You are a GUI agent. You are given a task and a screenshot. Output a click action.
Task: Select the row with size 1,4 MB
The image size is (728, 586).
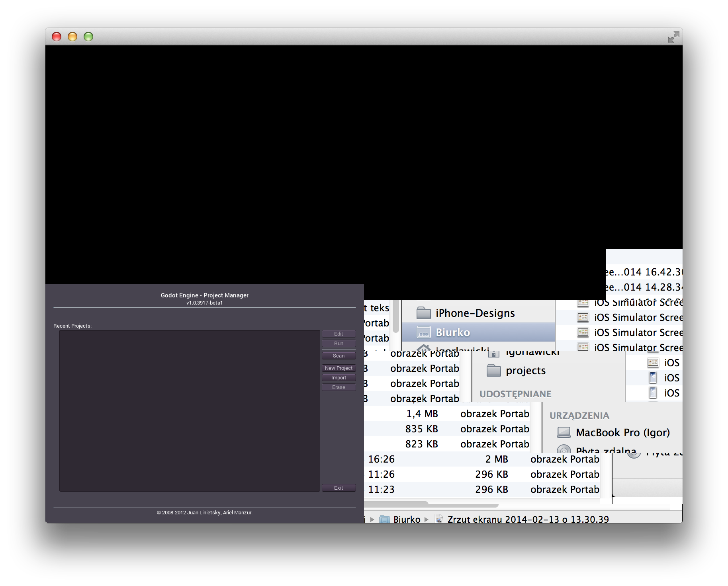(447, 414)
